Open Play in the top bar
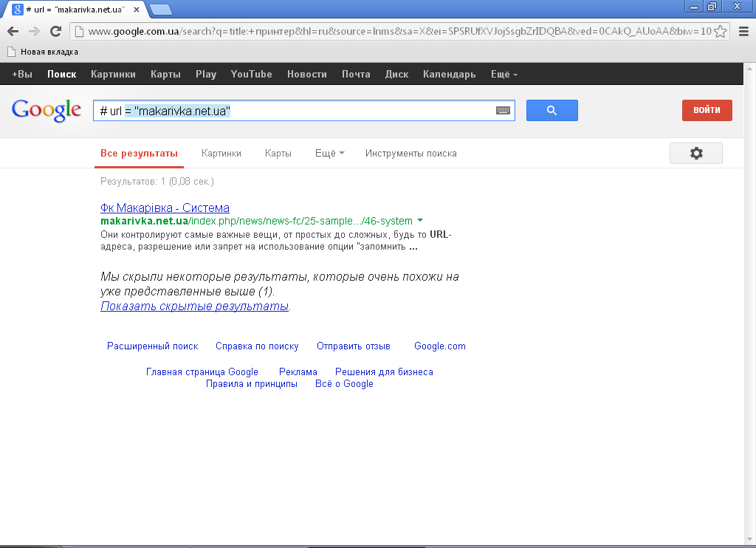The height and width of the screenshot is (548, 756). click(206, 75)
